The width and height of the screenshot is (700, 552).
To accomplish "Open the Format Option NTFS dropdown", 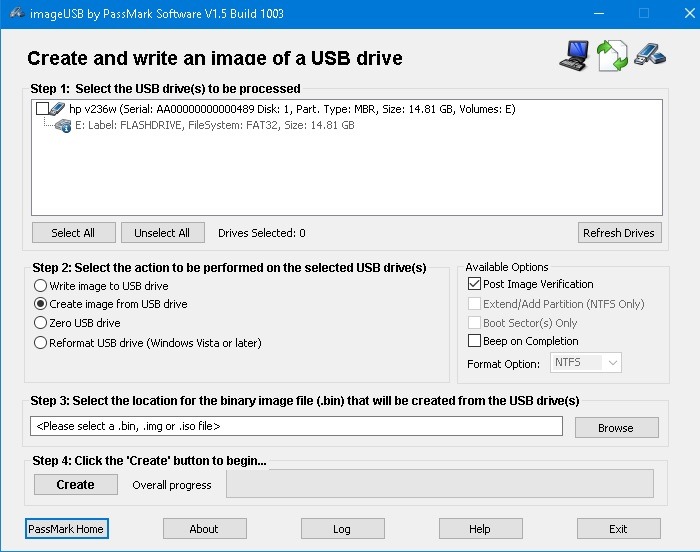I will [x=586, y=363].
